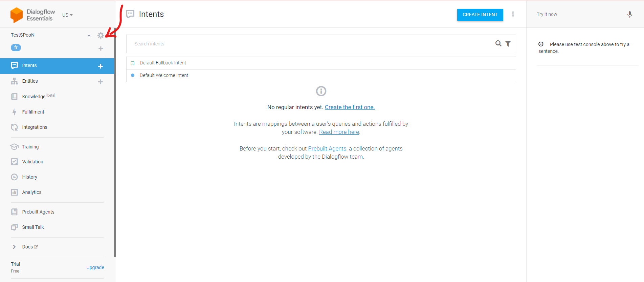Open the Analytics section
644x282 pixels.
click(x=32, y=192)
